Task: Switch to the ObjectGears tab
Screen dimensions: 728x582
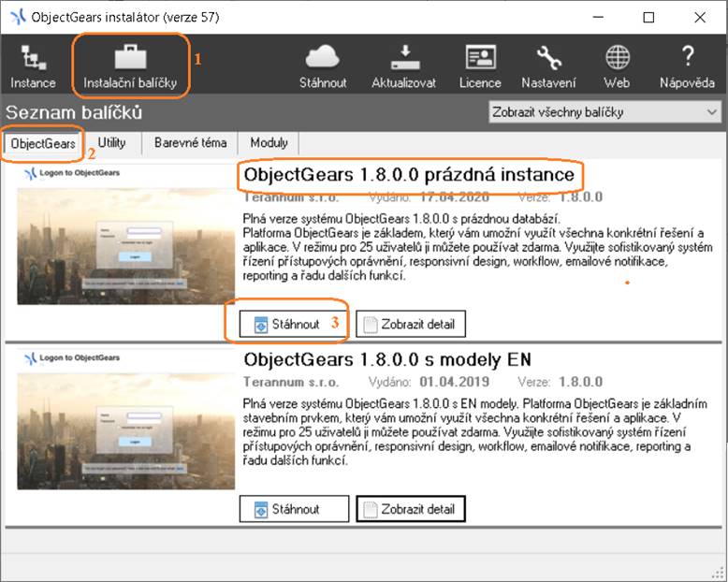Action: tap(43, 144)
